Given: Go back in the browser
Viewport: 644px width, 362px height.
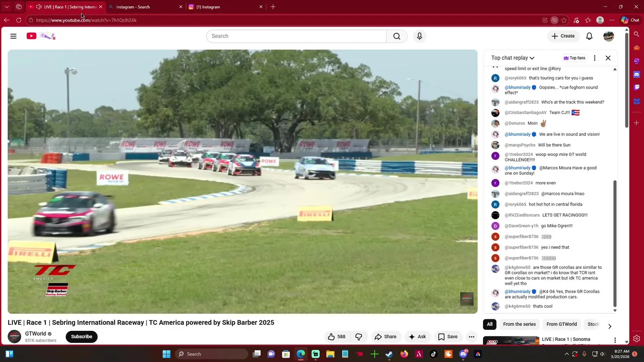Looking at the screenshot, I should click(7, 20).
